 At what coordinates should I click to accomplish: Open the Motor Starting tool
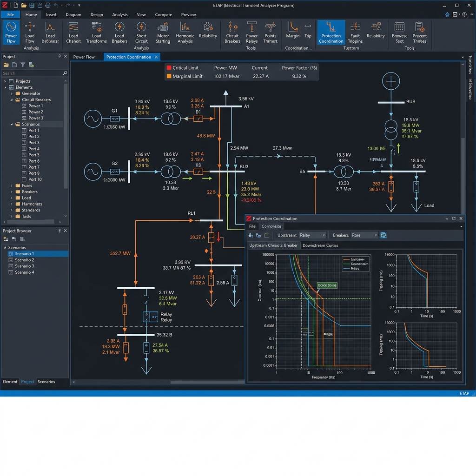(x=163, y=33)
